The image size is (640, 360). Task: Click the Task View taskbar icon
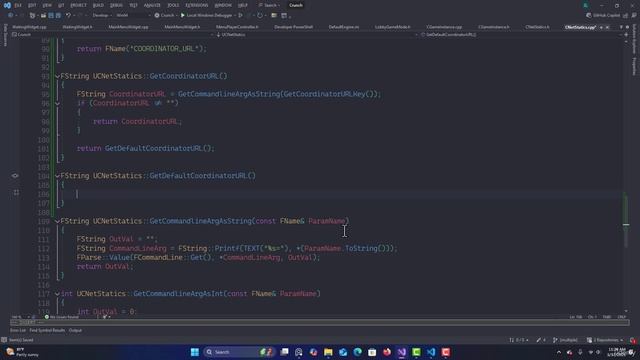pos(284,352)
